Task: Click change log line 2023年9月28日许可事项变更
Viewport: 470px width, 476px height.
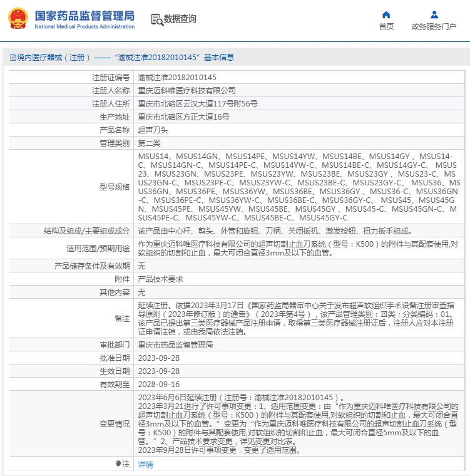Action: (220, 450)
